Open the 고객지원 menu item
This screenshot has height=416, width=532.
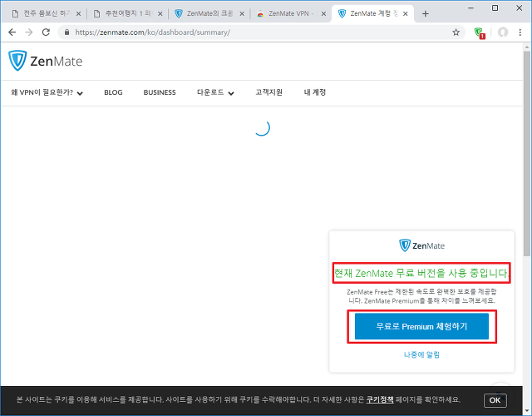[x=268, y=92]
